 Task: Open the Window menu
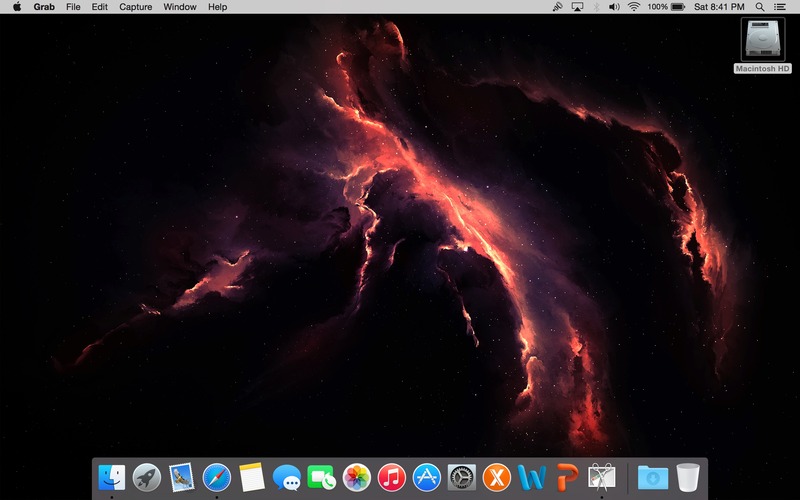pos(180,7)
